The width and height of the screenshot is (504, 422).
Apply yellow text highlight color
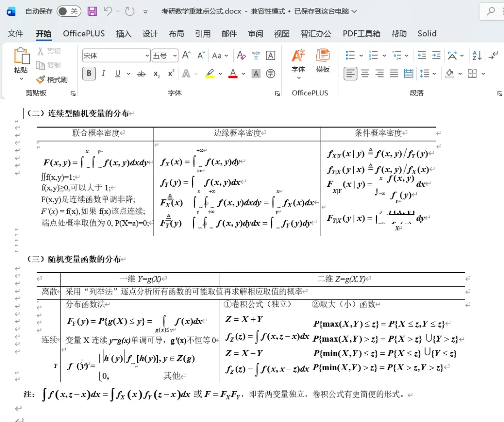[x=210, y=74]
